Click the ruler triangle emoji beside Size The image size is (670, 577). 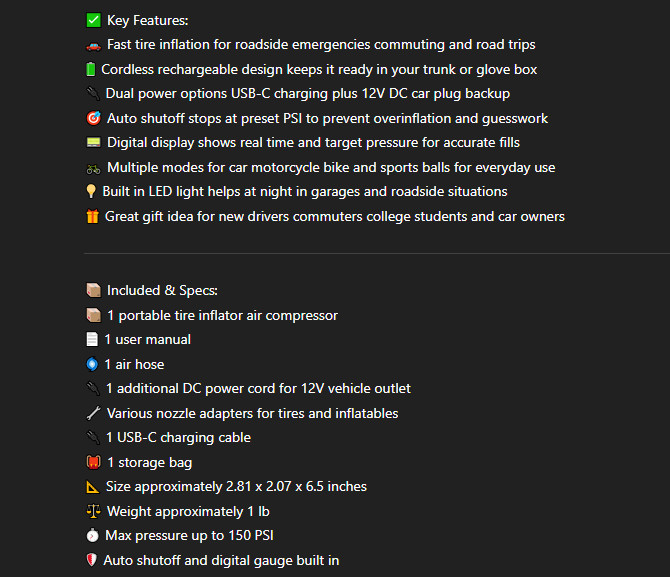(x=93, y=487)
